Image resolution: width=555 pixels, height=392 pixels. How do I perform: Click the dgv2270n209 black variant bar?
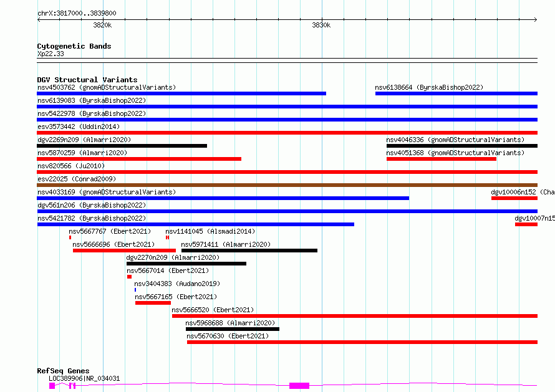point(186,264)
